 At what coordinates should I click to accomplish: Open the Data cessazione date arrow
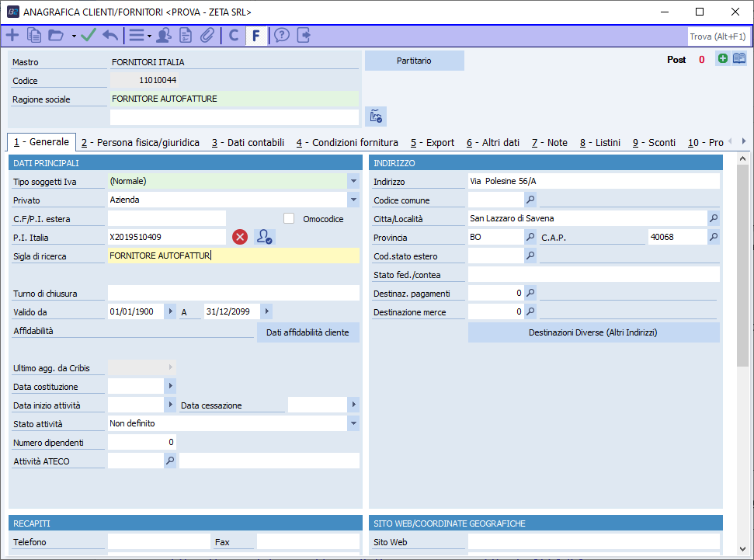click(353, 405)
